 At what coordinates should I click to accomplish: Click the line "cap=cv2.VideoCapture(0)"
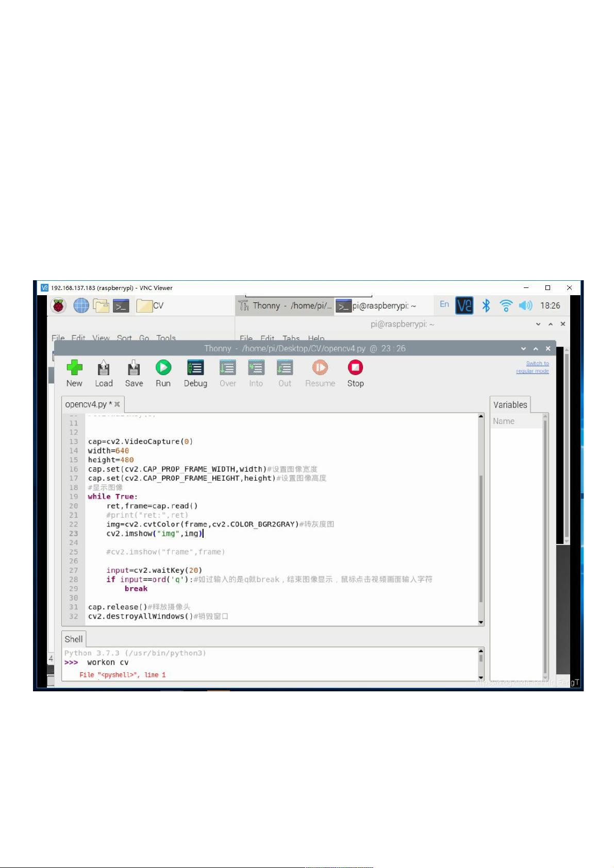140,441
